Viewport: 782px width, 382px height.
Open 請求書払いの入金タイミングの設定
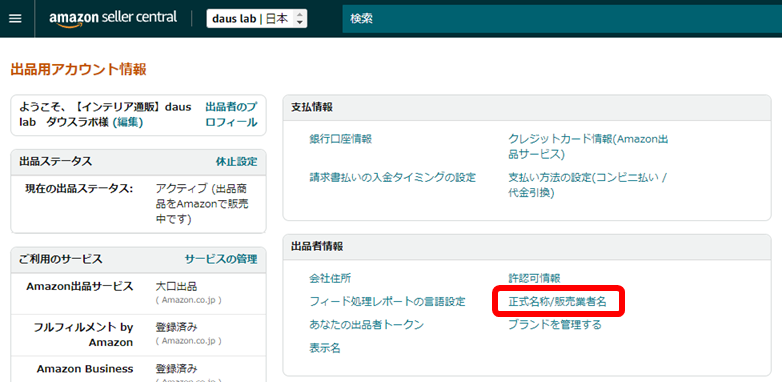(392, 177)
